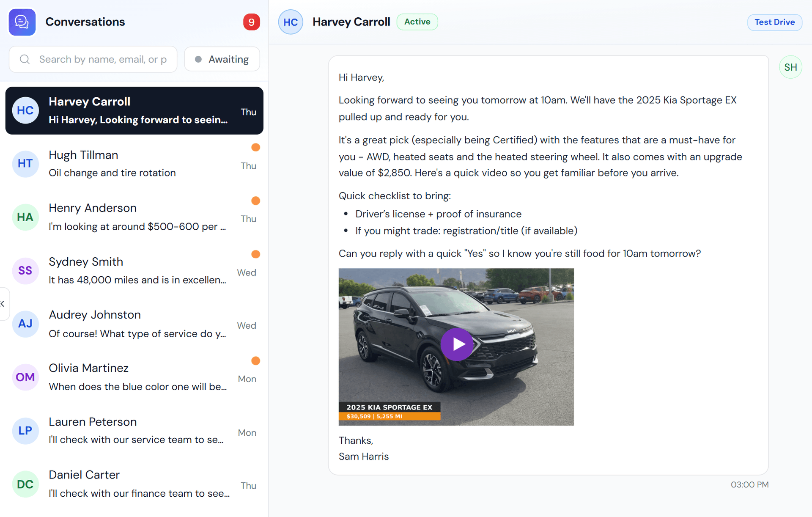Click Hugh Tillman's orange unread dot

point(255,147)
